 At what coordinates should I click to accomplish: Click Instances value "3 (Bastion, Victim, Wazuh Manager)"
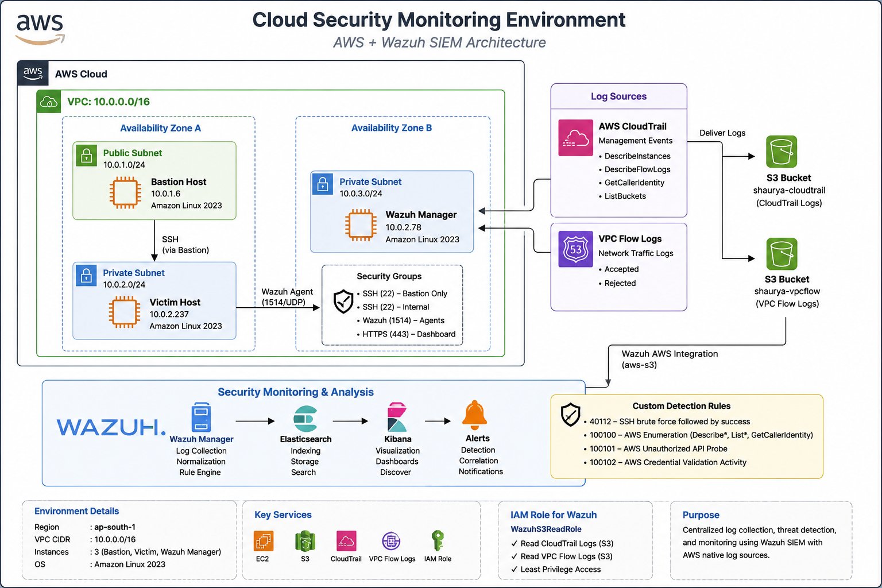tap(158, 552)
